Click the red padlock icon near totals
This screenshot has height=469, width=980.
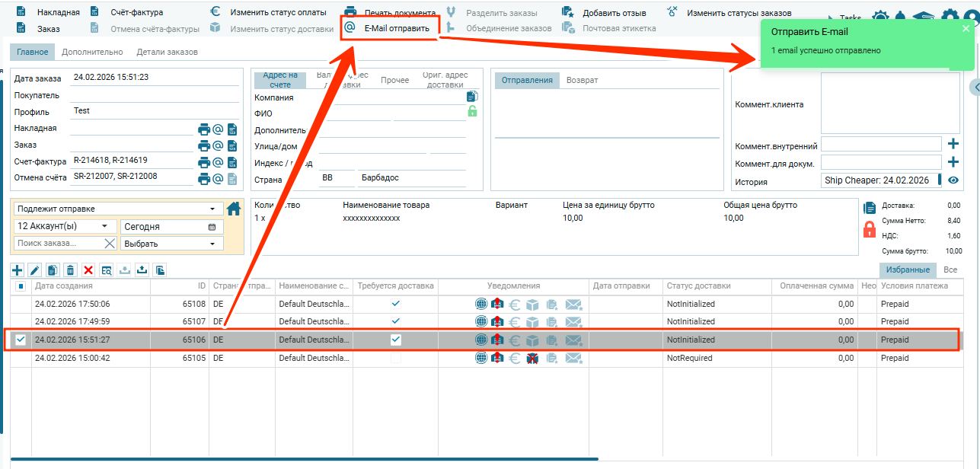(x=869, y=229)
